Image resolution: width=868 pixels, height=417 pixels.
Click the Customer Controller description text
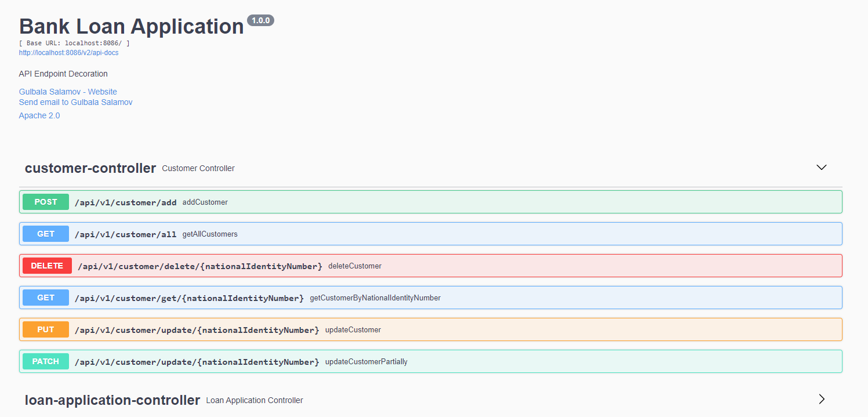[x=198, y=168]
